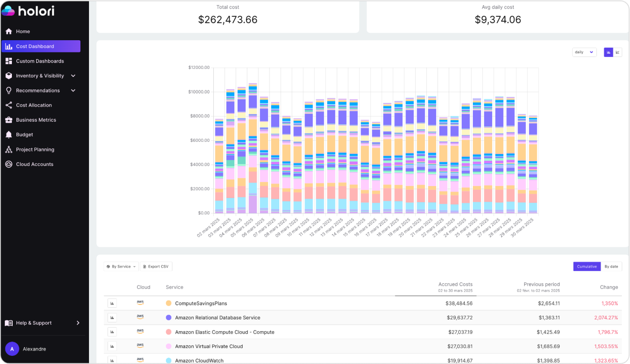
Task: Switch chart to line view
Action: [618, 52]
